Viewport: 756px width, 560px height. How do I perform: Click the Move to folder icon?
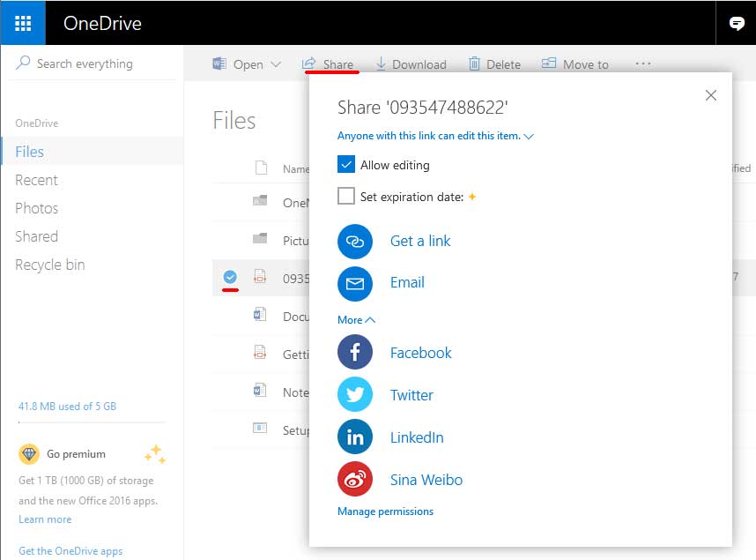[549, 63]
